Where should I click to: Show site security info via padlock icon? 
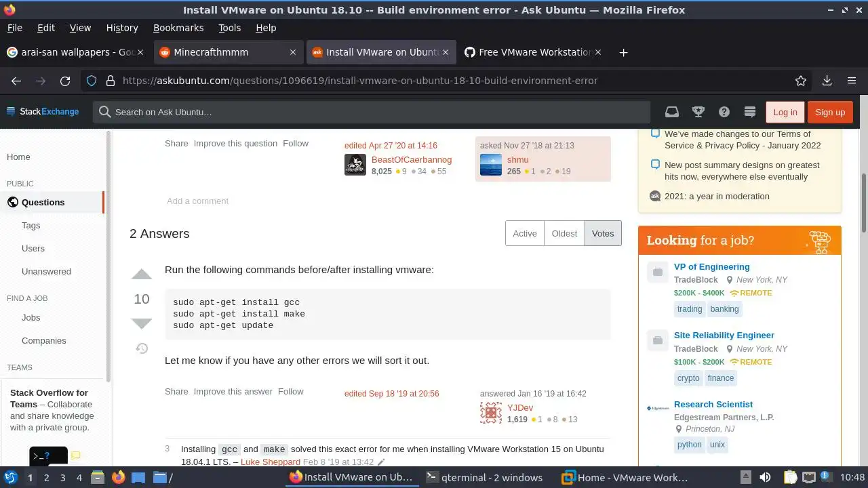(x=110, y=81)
